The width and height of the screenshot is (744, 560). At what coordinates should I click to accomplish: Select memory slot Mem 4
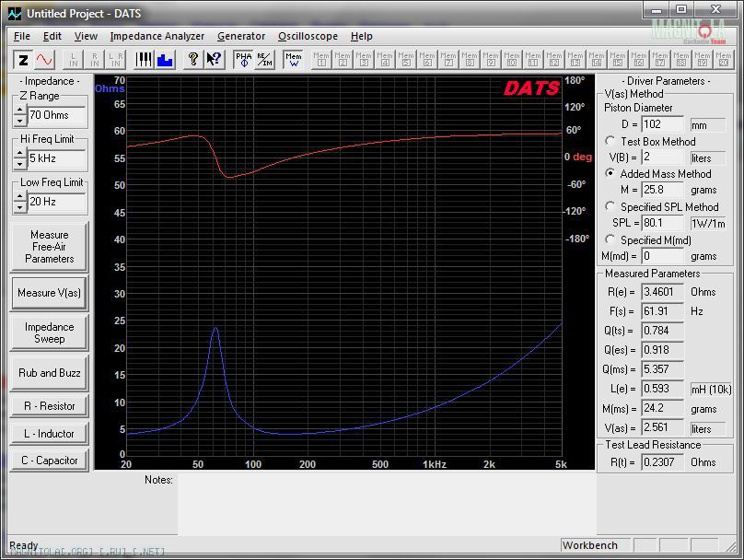tap(385, 60)
